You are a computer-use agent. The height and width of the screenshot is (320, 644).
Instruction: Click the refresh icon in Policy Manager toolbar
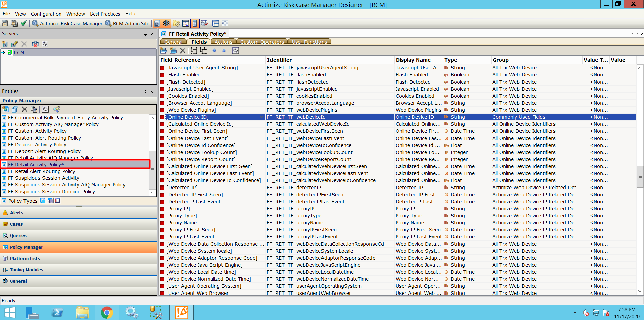click(x=45, y=109)
